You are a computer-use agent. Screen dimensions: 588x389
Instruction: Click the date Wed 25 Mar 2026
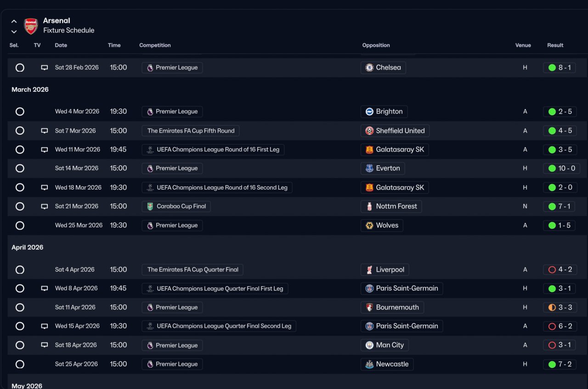pyautogui.click(x=79, y=226)
